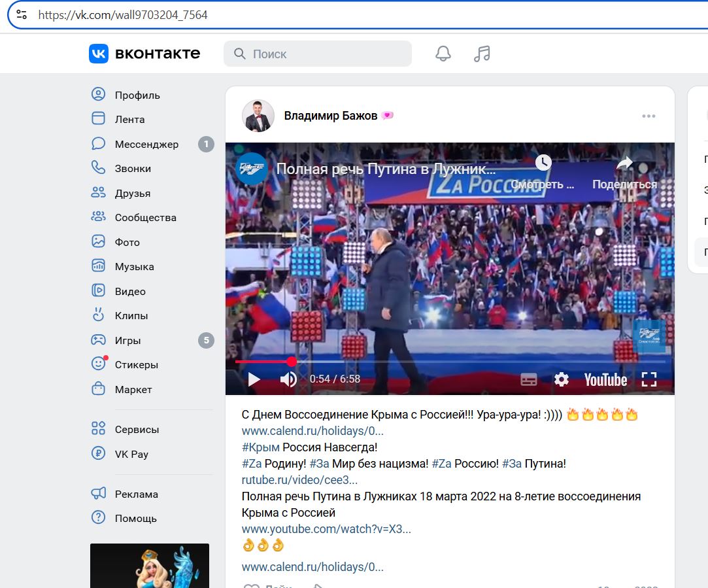This screenshot has width=708, height=588.
Task: Click the Клипы hand icon
Action: 99,315
